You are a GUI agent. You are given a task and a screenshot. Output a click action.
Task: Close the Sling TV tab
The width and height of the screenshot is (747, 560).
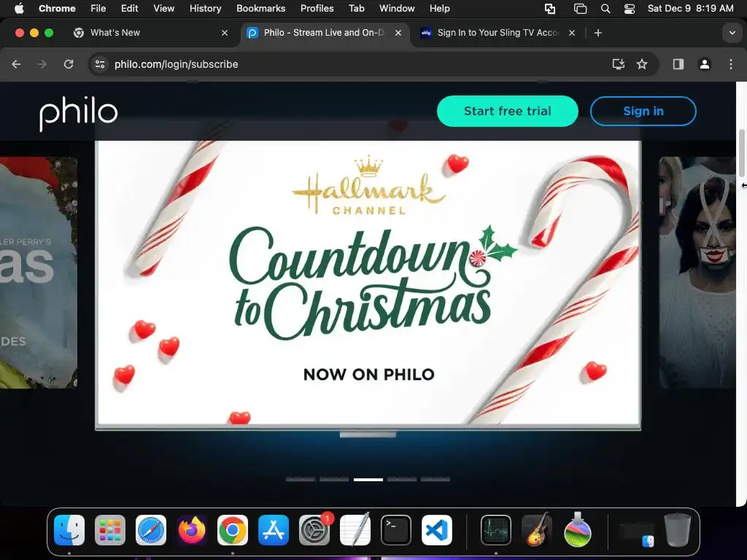click(x=572, y=33)
